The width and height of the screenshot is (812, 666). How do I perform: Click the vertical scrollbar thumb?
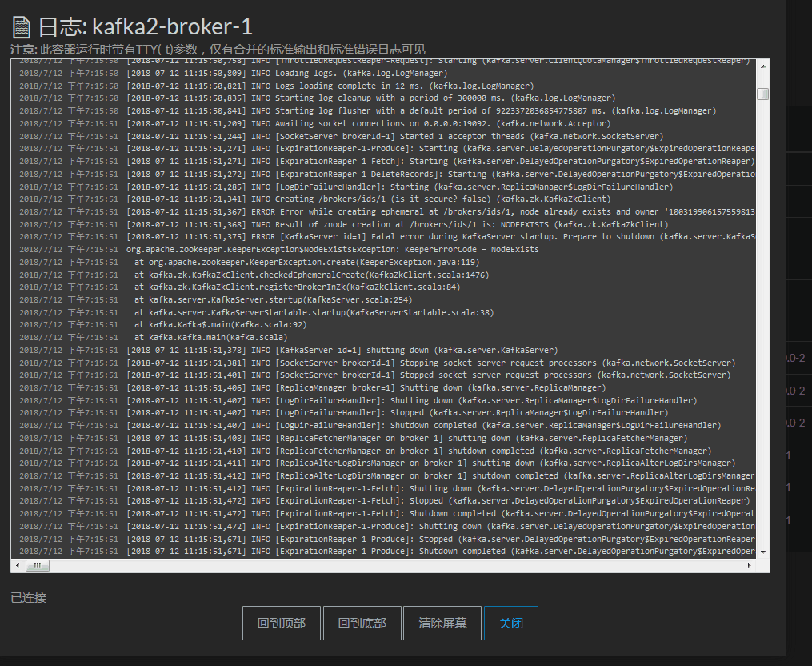click(x=763, y=94)
